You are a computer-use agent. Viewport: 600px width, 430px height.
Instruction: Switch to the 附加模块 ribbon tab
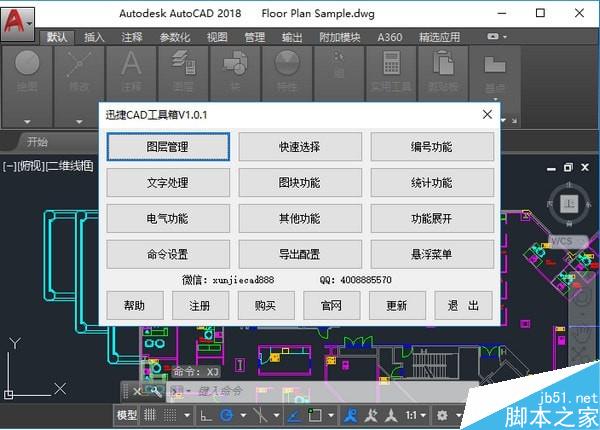click(340, 37)
